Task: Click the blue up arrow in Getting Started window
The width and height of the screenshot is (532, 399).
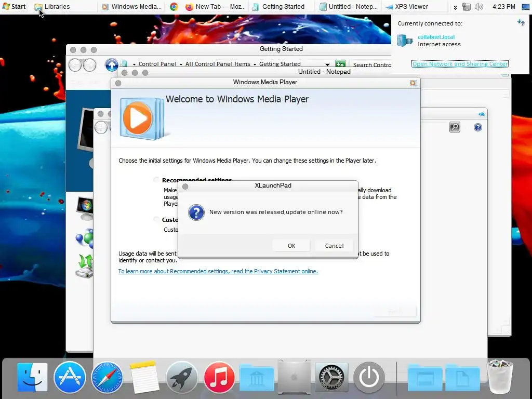Action: point(111,65)
